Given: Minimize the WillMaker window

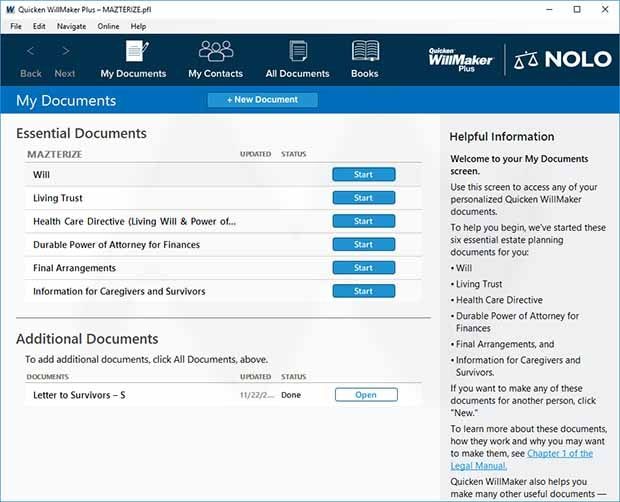Looking at the screenshot, I should click(549, 9).
